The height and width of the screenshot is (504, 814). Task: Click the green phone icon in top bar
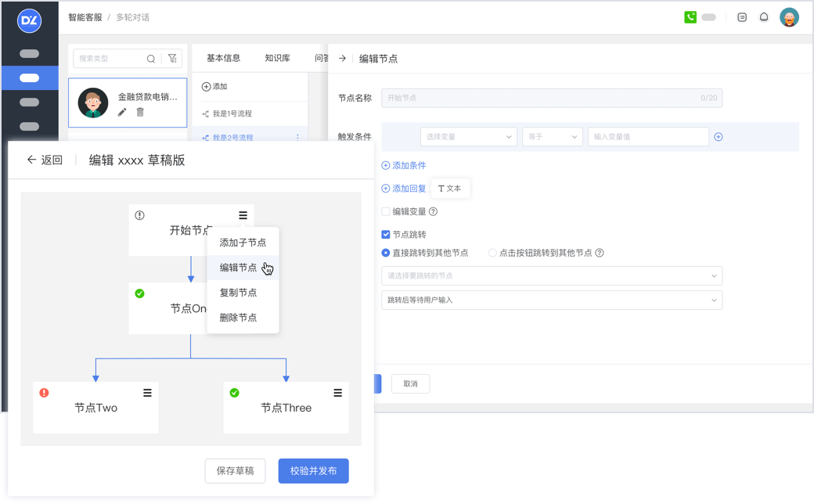click(690, 16)
